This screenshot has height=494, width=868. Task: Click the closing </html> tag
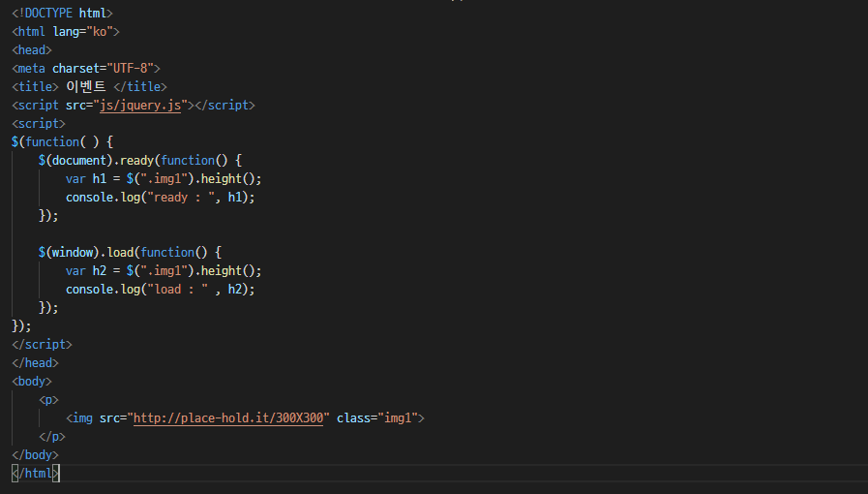point(35,474)
